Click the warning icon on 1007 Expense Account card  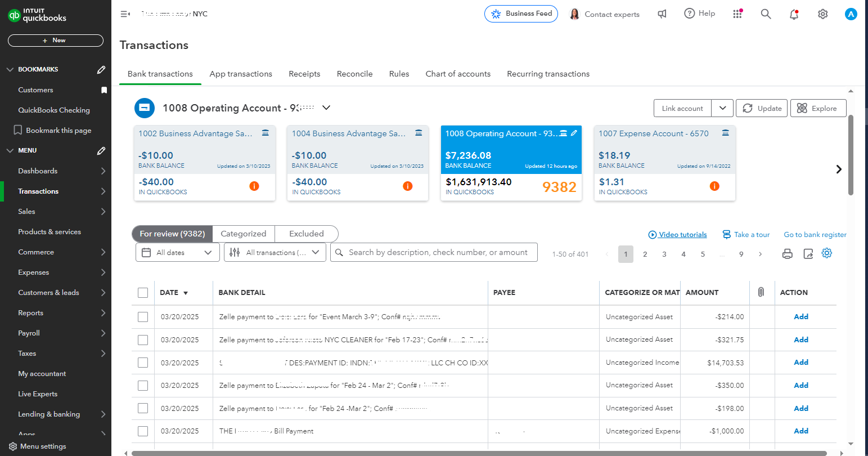(x=714, y=186)
